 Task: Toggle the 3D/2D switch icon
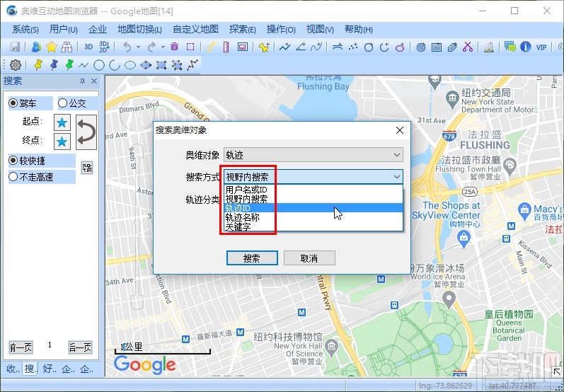pos(104,47)
